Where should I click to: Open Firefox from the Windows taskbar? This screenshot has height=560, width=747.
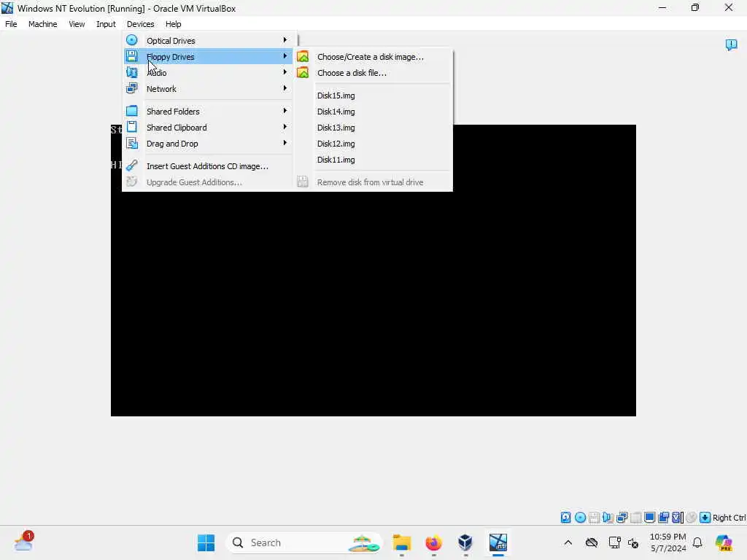tap(433, 542)
